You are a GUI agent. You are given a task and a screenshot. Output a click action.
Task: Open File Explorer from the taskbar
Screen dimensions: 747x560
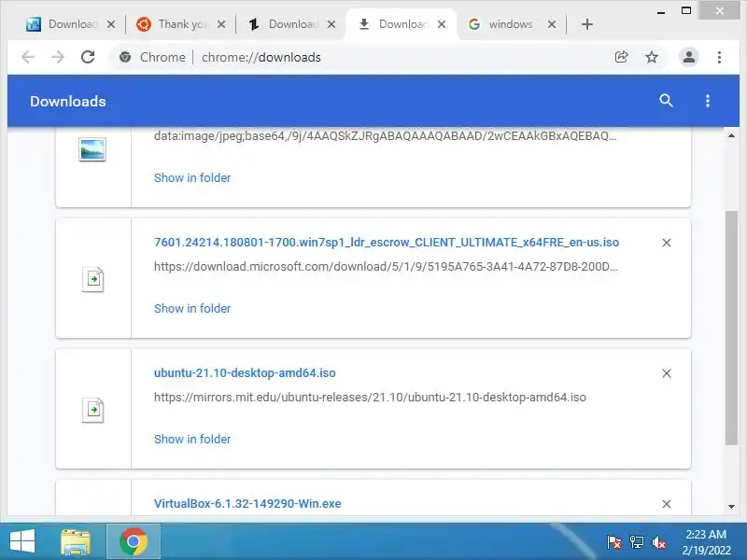[x=76, y=542]
